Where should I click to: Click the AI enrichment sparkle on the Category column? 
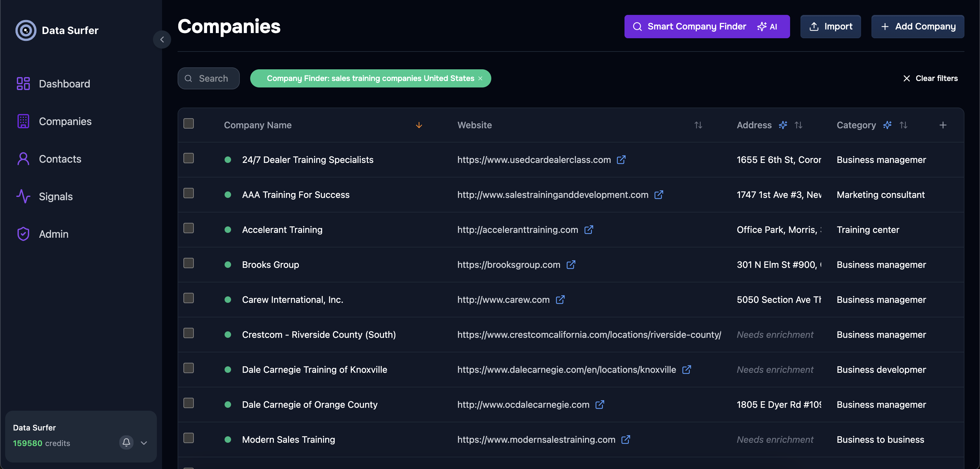click(887, 125)
